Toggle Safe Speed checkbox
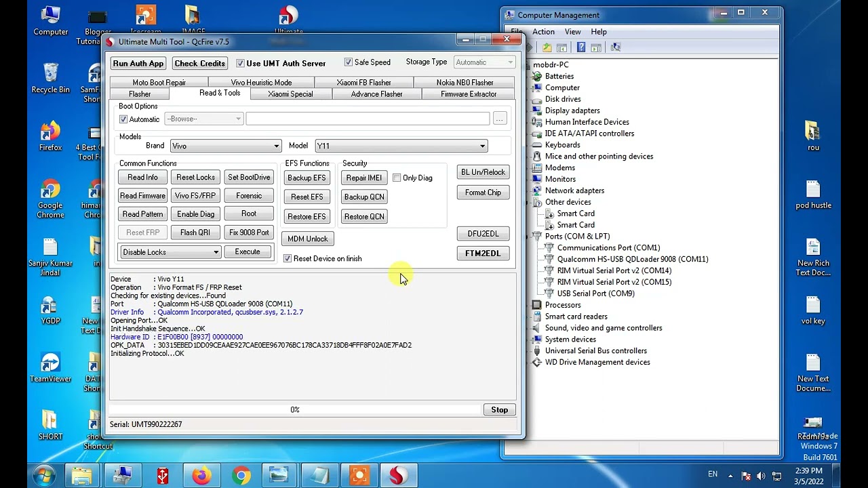This screenshot has height=488, width=868. 349,62
